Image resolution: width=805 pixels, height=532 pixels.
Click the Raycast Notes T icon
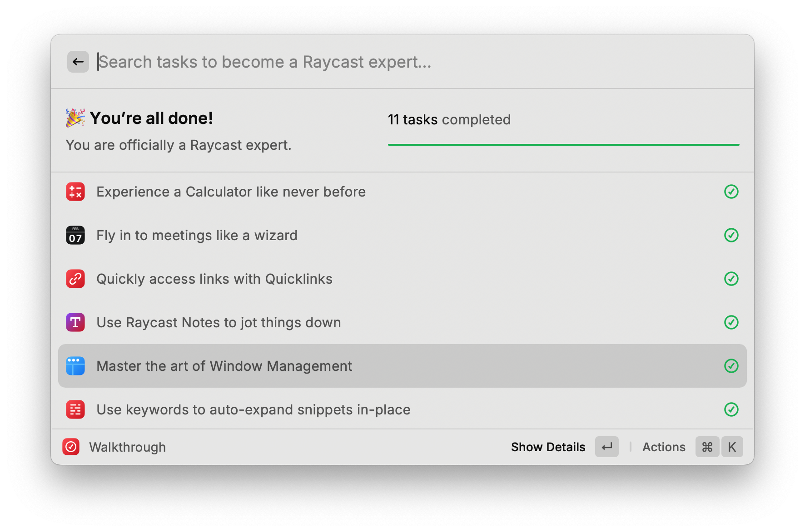pos(75,322)
